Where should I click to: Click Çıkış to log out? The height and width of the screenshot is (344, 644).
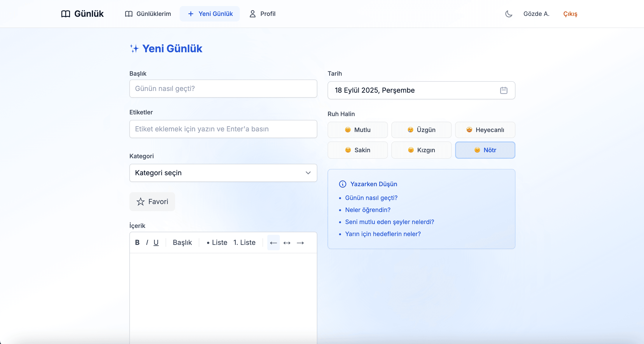[x=570, y=14]
